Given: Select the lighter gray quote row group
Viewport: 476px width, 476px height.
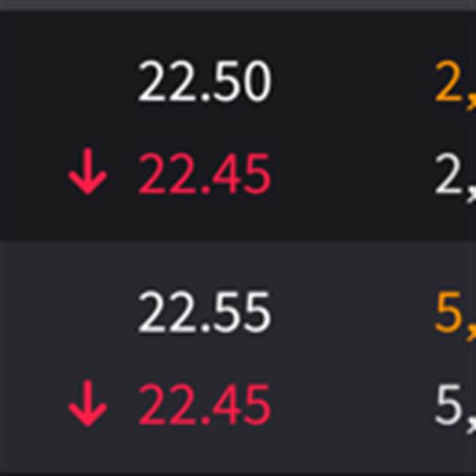Looking at the screenshot, I should [x=238, y=357].
